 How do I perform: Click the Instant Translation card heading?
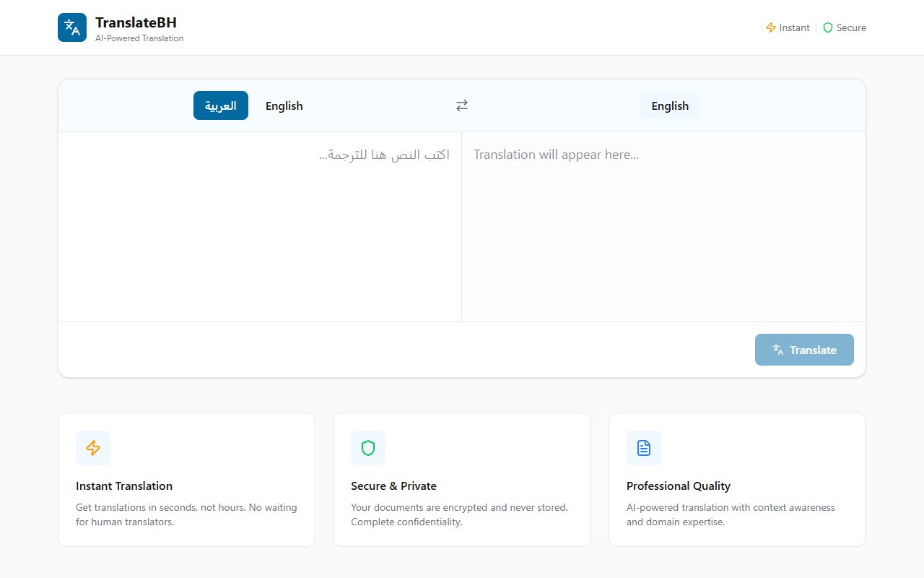point(124,486)
